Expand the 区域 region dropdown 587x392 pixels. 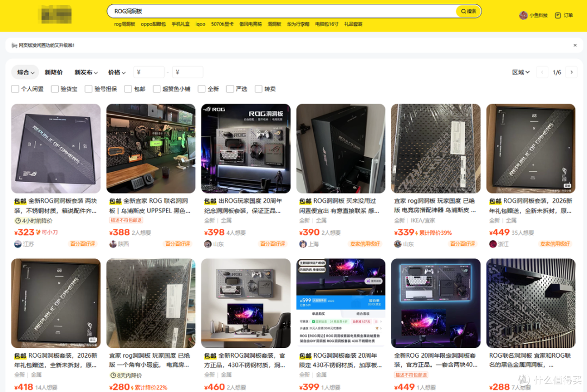click(x=521, y=72)
